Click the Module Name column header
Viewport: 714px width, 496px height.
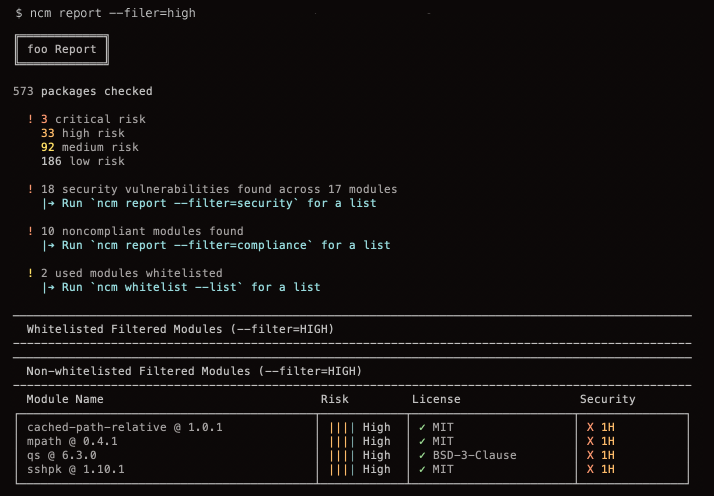[65, 399]
